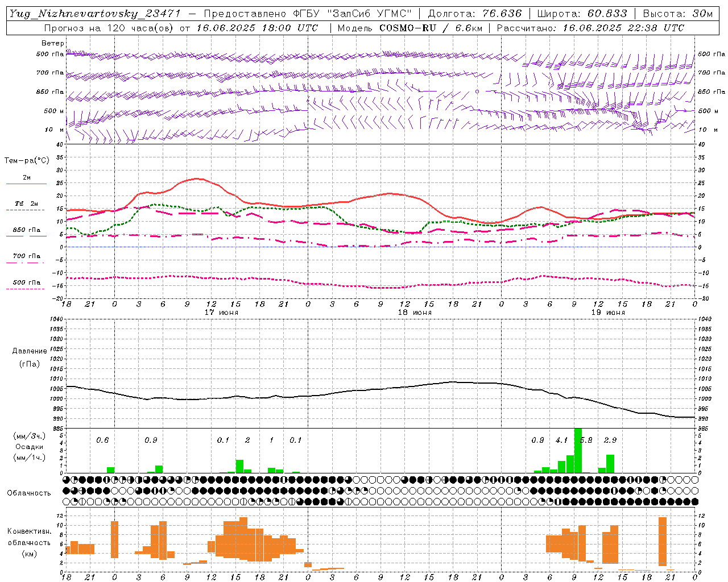728x582 pixels.
Task: Click the Осадки panel label
Action: coord(29,447)
